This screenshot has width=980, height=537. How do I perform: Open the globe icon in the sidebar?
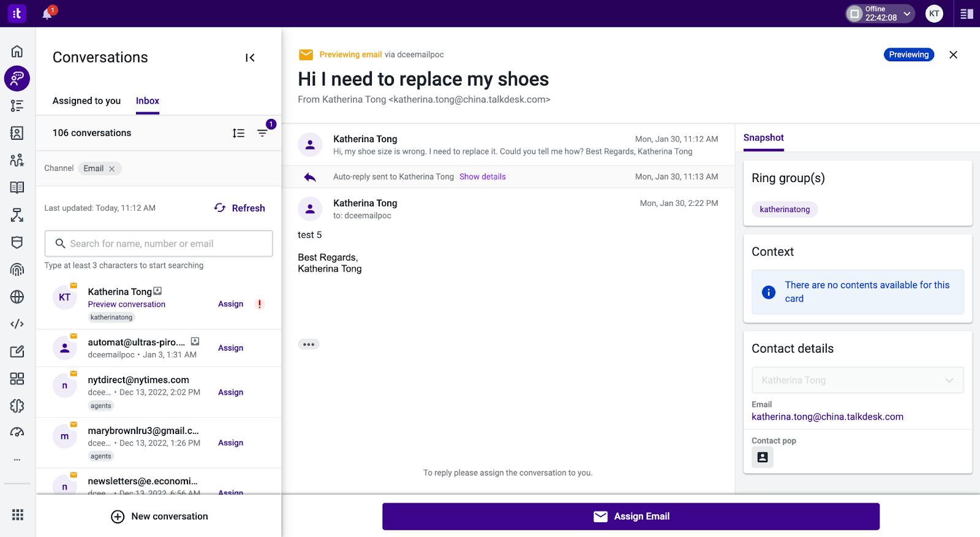(x=17, y=297)
